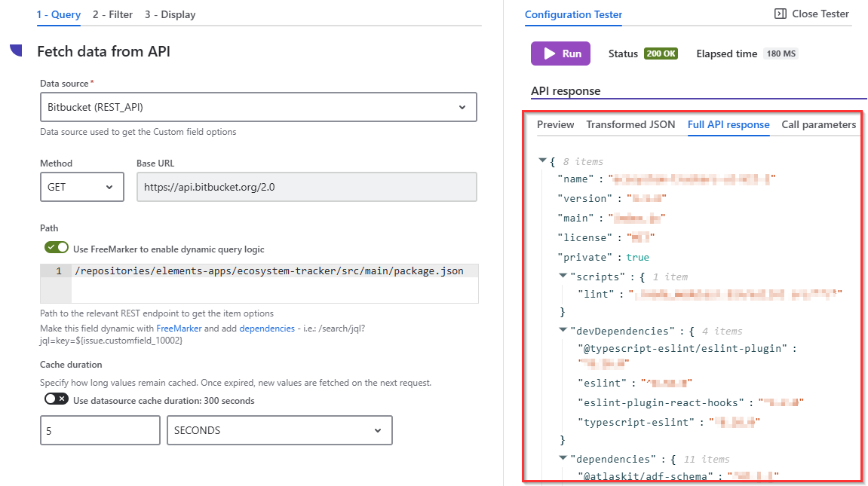Select the Full API response tab
The image size is (868, 486).
[x=728, y=124]
